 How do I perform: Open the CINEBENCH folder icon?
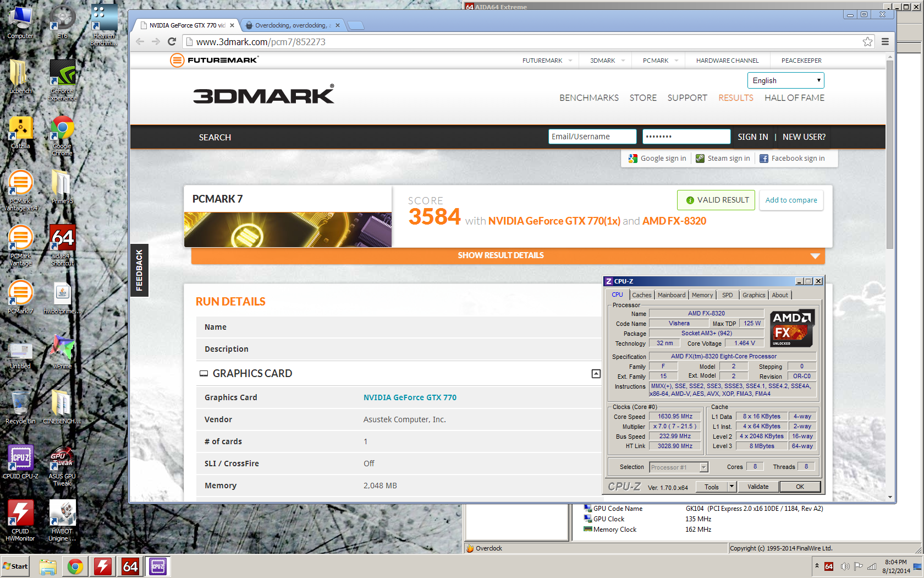pos(62,407)
